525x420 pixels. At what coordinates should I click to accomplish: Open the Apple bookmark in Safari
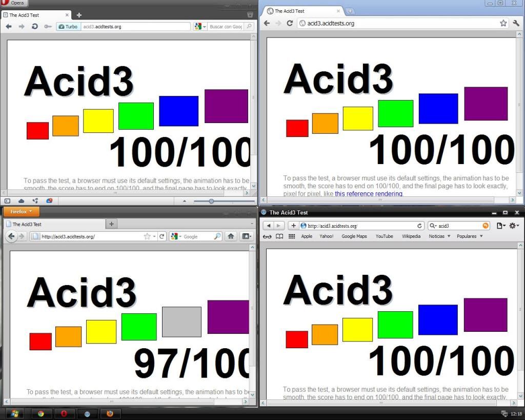pyautogui.click(x=307, y=236)
